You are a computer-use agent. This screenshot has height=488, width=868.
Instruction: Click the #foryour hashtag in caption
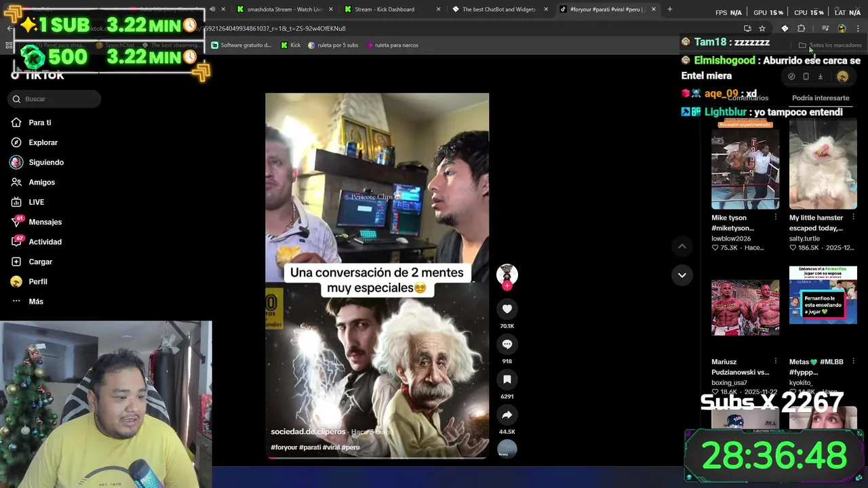(283, 447)
